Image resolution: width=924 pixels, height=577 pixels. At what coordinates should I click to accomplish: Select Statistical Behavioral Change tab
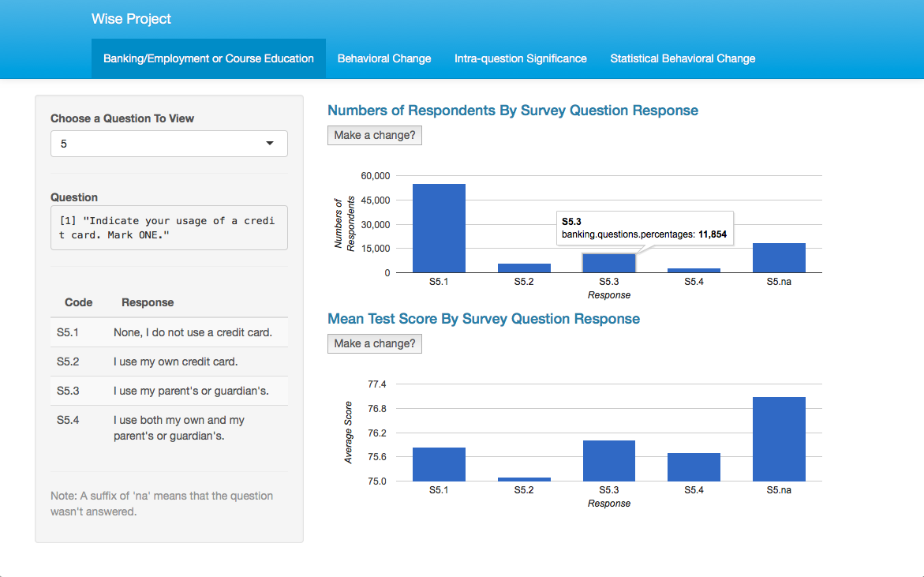tap(683, 58)
